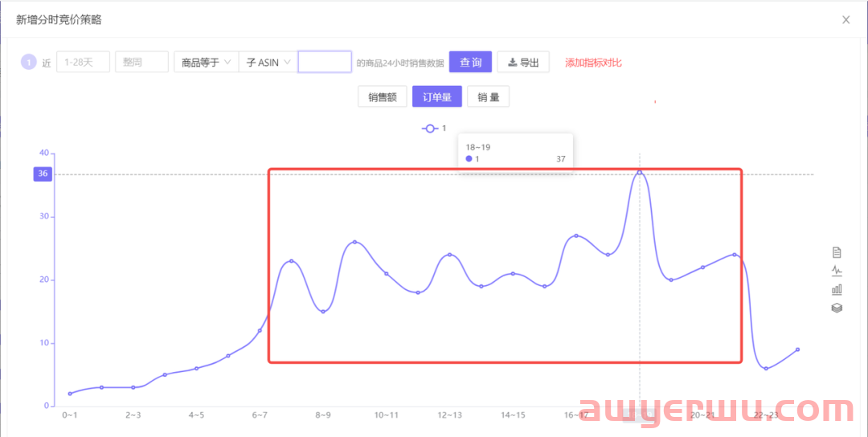This screenshot has height=437, width=868.
Task: Select the 8~9 dip data point
Action: (323, 312)
